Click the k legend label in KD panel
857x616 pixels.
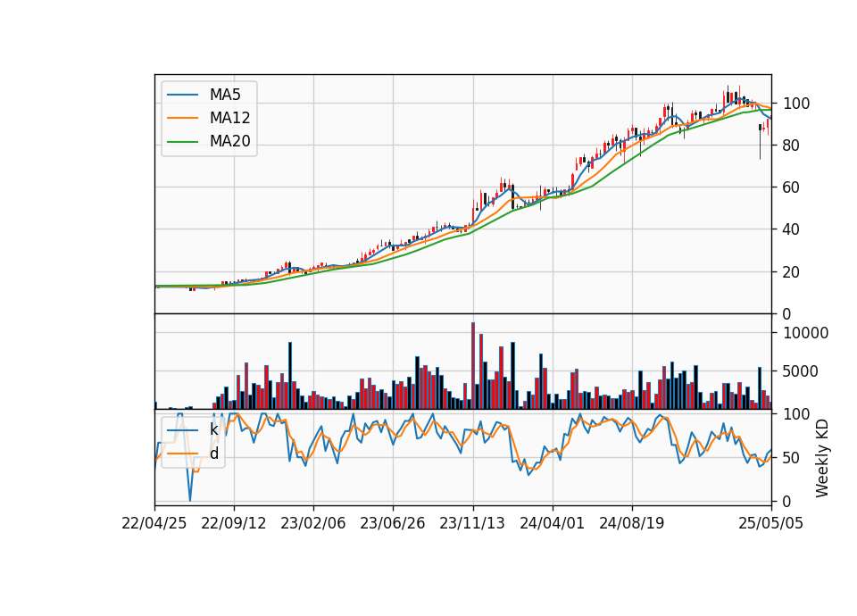tap(213, 429)
